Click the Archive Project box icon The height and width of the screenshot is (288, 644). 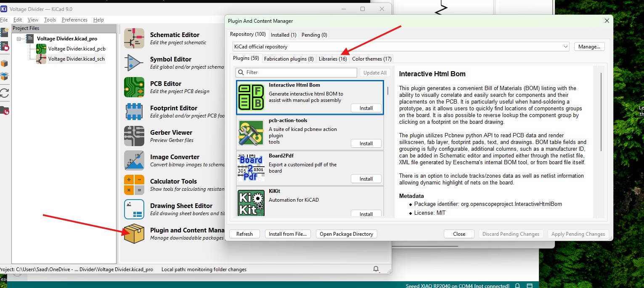click(x=4, y=64)
